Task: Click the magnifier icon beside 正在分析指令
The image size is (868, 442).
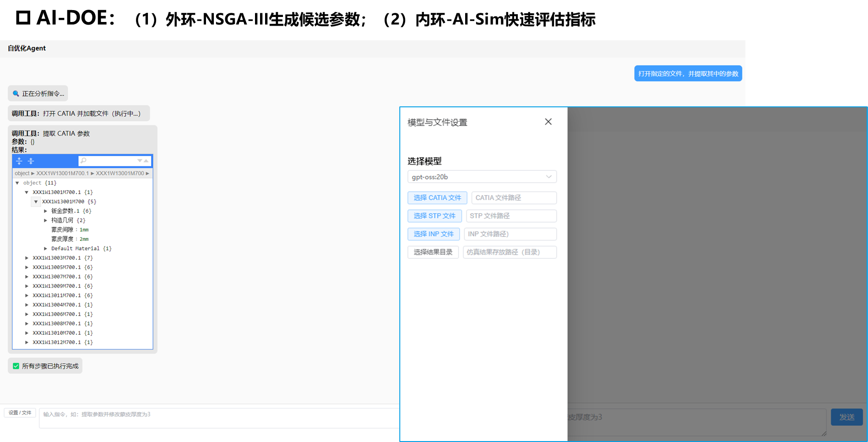Action: coord(16,93)
